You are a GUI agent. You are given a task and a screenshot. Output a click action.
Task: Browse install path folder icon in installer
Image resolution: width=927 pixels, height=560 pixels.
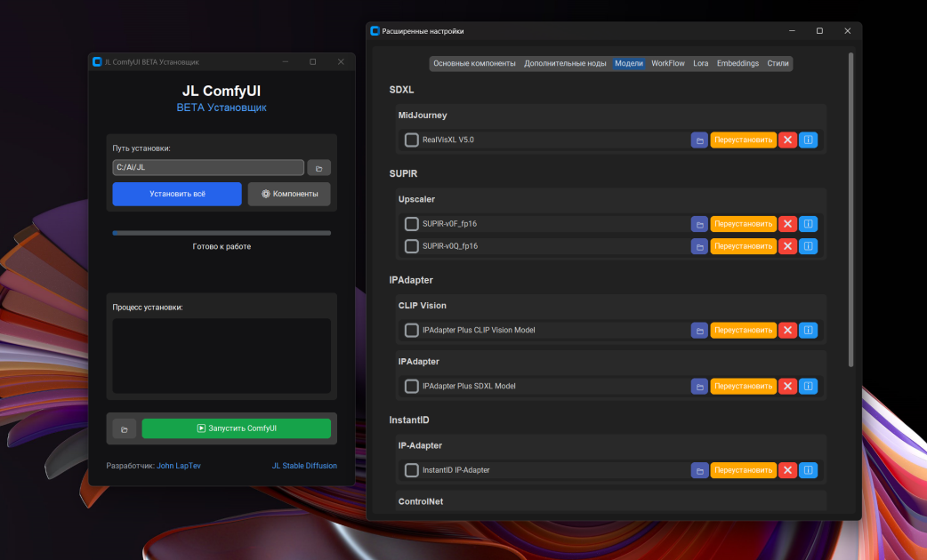click(x=318, y=168)
